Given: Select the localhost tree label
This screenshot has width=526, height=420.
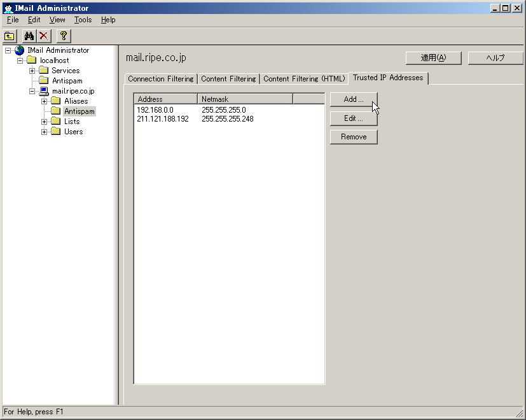Looking at the screenshot, I should coord(54,60).
